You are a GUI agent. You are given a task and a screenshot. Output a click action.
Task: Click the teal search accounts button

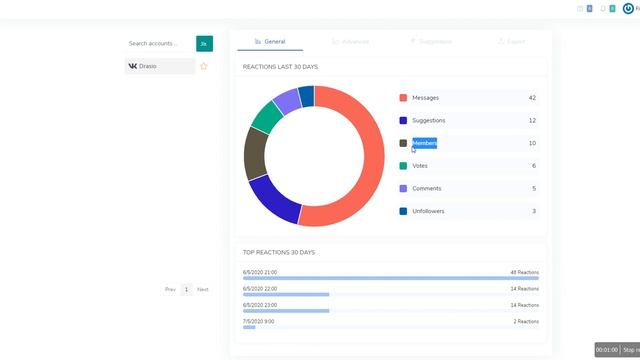click(x=204, y=44)
